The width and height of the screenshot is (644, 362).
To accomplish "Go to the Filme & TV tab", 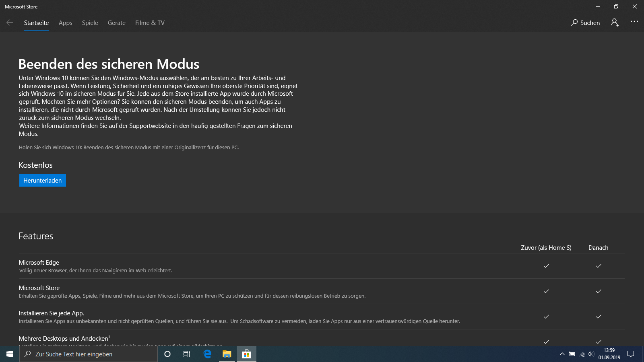I will click(x=150, y=23).
